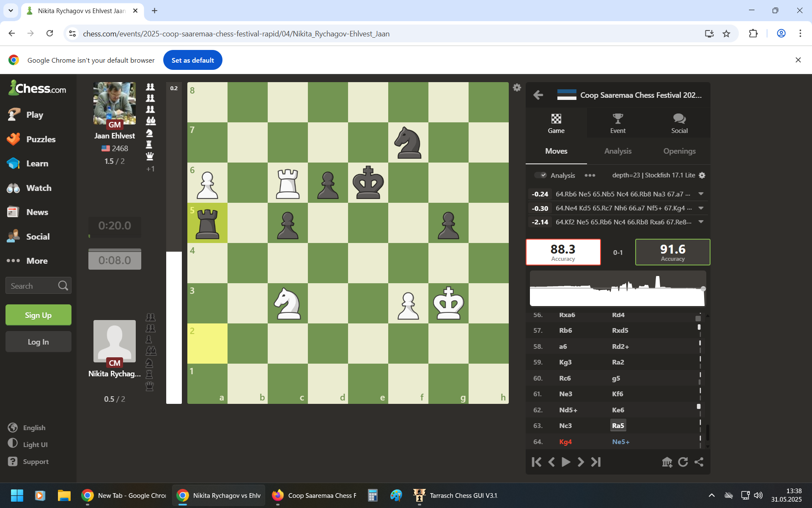Screen dimensions: 812x508
Task: Open engine settings gear next to Stockfish
Action: tap(702, 175)
